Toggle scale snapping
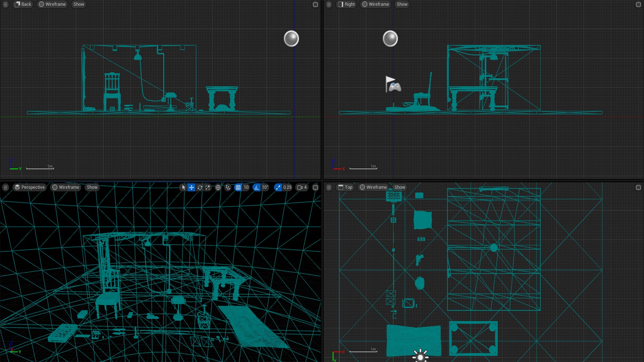The image size is (644, 362). (x=278, y=187)
